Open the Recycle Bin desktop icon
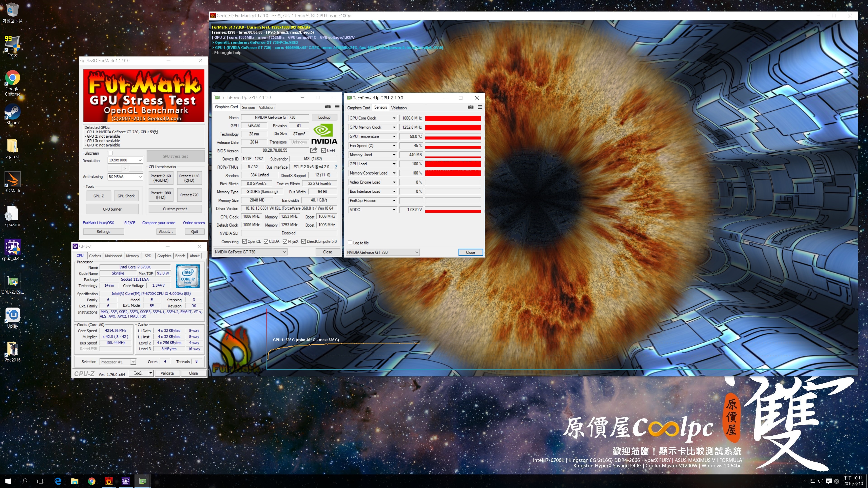Screen dimensions: 868x488 pos(12,13)
